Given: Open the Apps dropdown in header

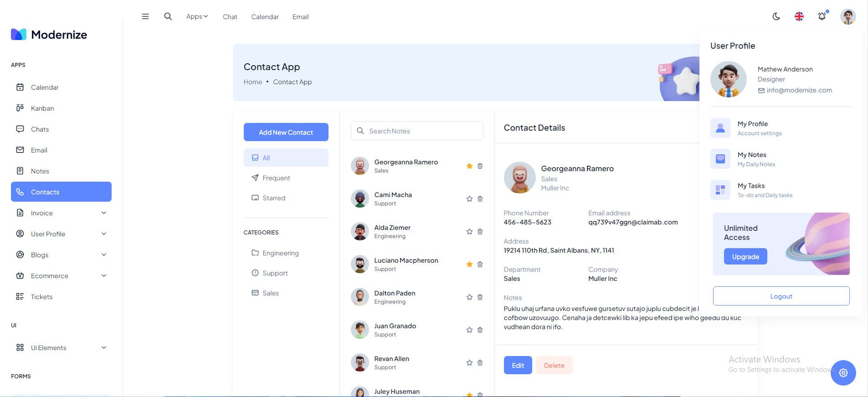Looking at the screenshot, I should (x=197, y=16).
